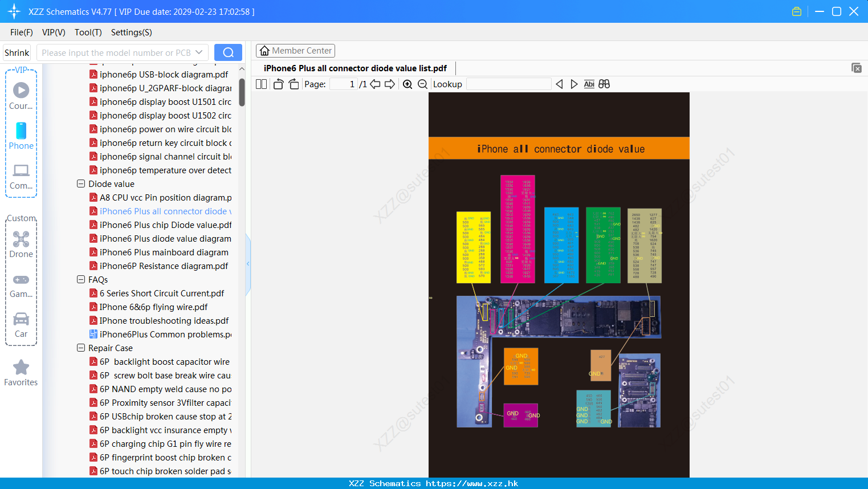868x489 pixels.
Task: Click the Page number input field
Action: click(344, 84)
